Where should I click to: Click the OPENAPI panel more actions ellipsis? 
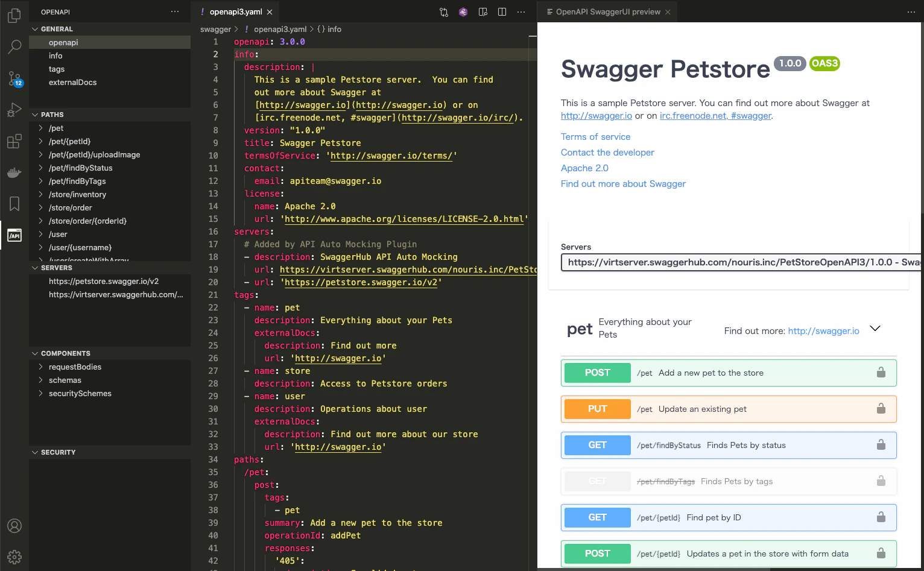click(x=175, y=11)
